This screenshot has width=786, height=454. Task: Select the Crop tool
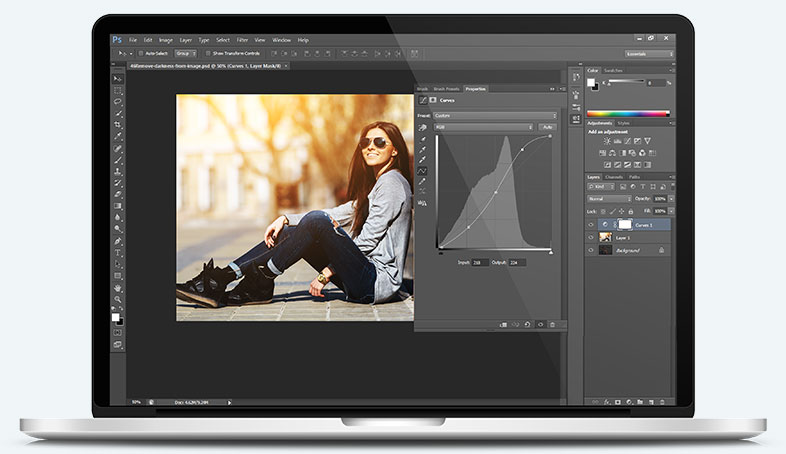click(118, 125)
